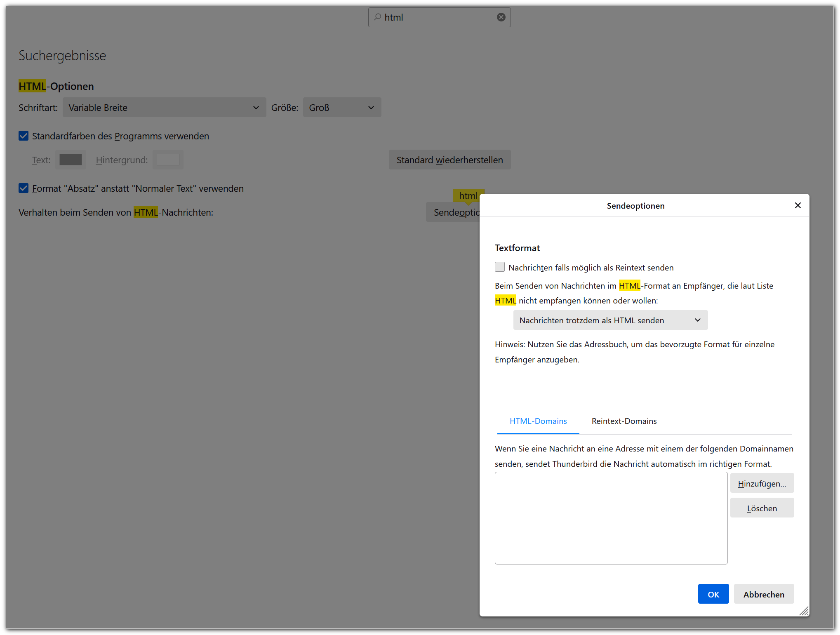
Task: Uncheck Standardfarben des Programms verwenden
Action: tap(24, 136)
